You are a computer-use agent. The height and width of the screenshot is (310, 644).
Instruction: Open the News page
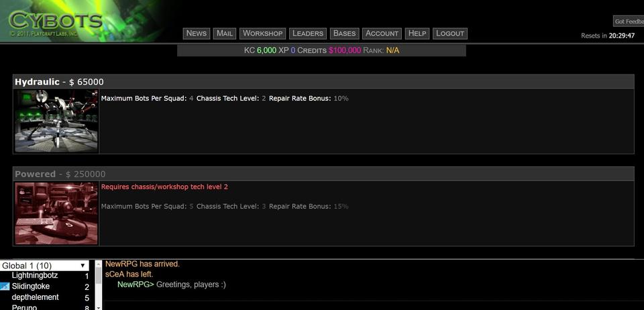[x=197, y=34]
